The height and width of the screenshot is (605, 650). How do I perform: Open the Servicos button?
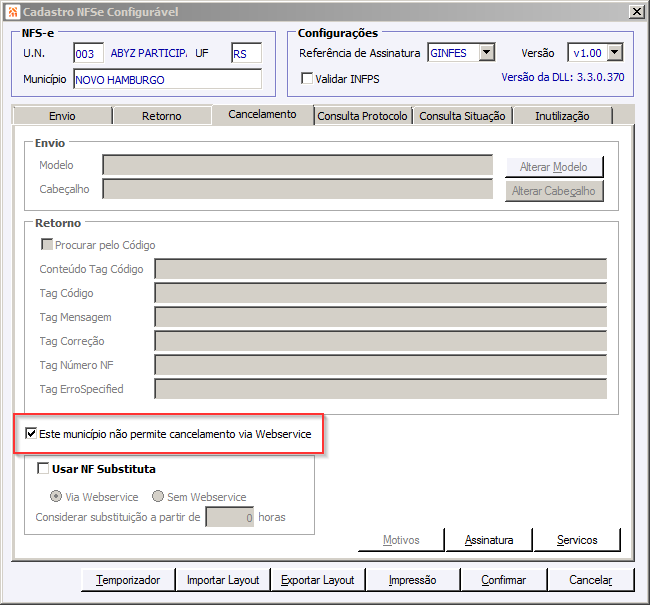click(577, 540)
